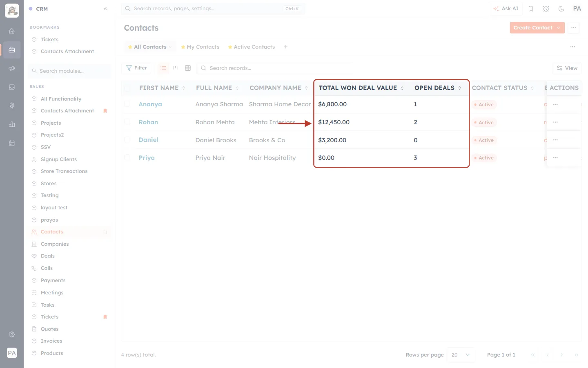
Task: Add a new view tab with the plus icon
Action: (286, 47)
